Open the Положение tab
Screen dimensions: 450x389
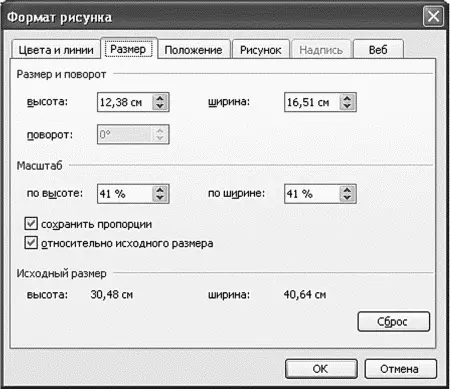point(193,50)
